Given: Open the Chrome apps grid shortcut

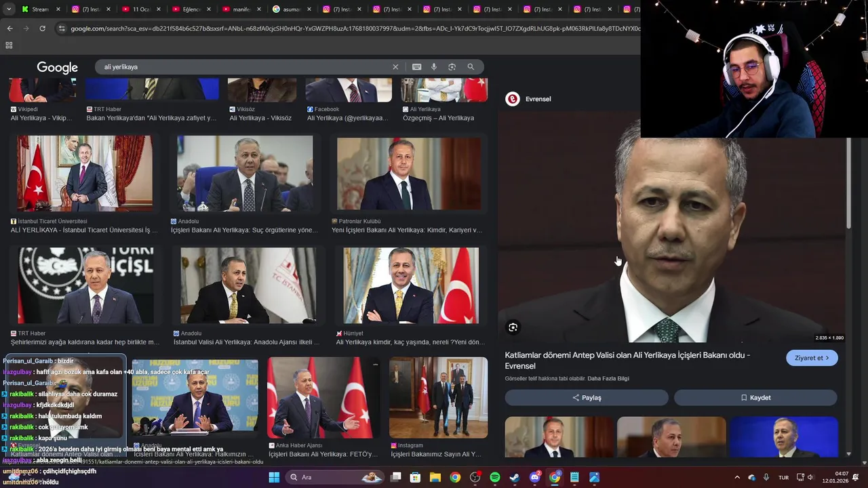Looking at the screenshot, I should point(9,45).
